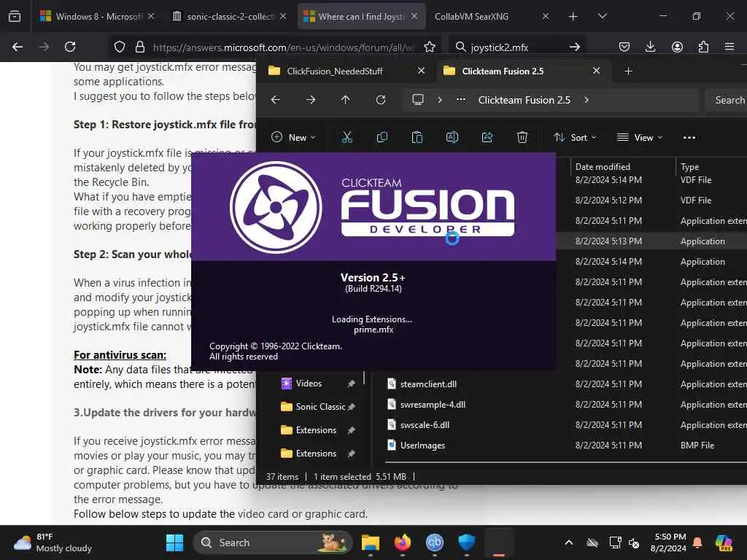Screen dimensions: 747x560
Task: Go back in File Explorer navigation
Action: pos(275,100)
